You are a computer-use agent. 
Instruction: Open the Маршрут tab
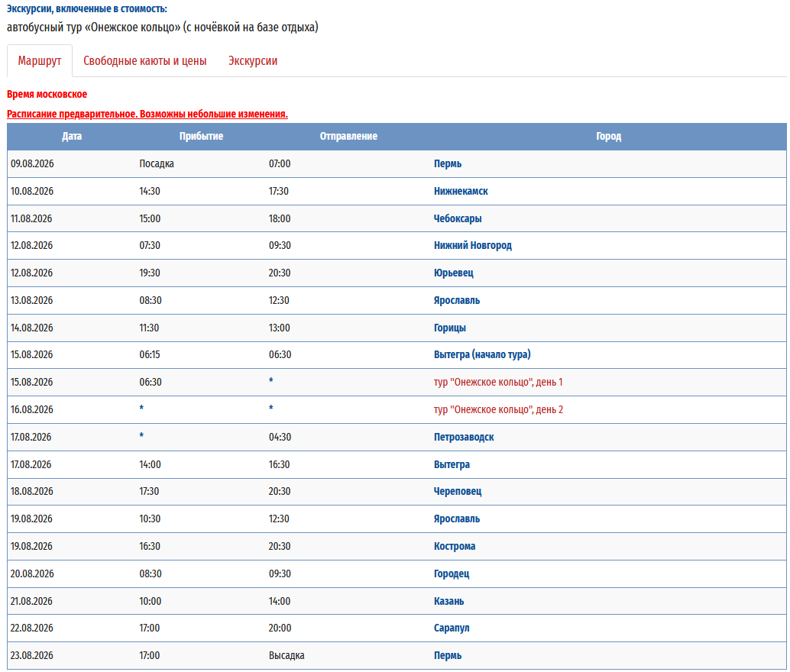click(x=40, y=61)
